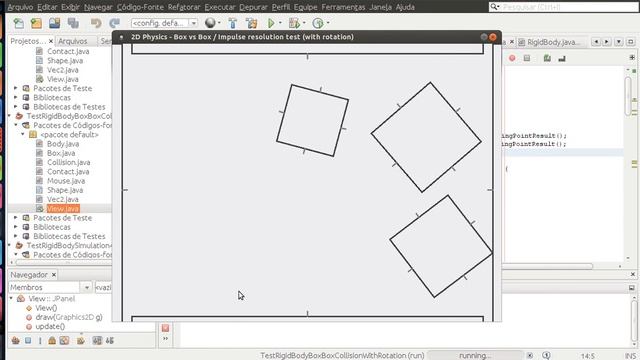Close the Projetos tab

pyautogui.click(x=51, y=41)
